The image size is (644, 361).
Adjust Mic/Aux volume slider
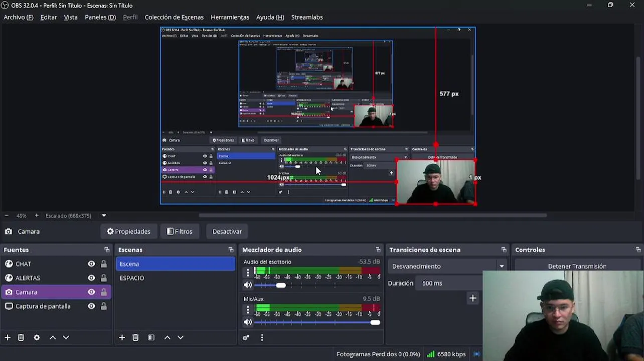click(x=375, y=322)
